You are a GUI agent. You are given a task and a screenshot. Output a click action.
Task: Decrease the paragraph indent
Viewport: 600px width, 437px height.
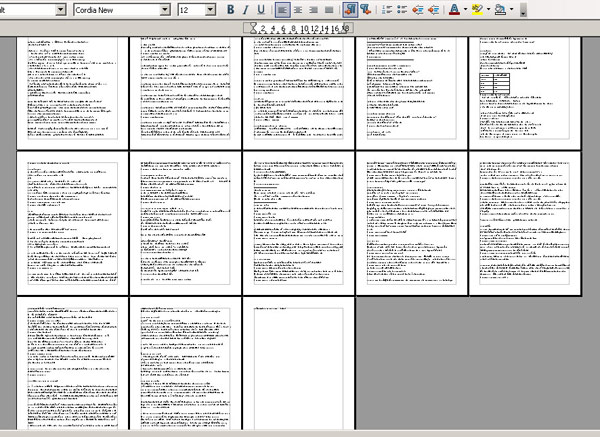point(419,9)
